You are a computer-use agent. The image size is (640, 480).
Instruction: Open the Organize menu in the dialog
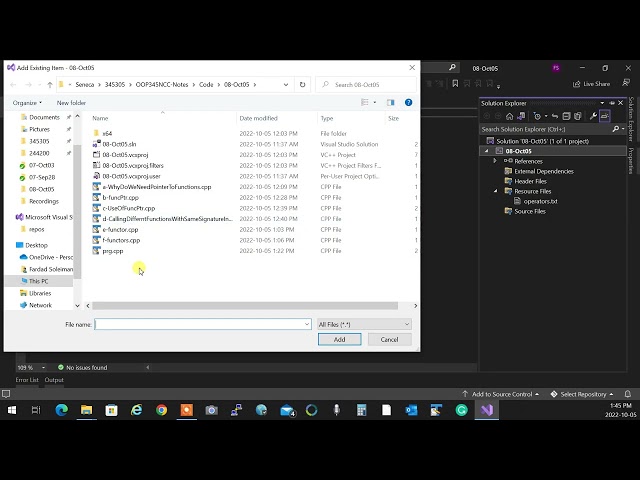[27, 103]
